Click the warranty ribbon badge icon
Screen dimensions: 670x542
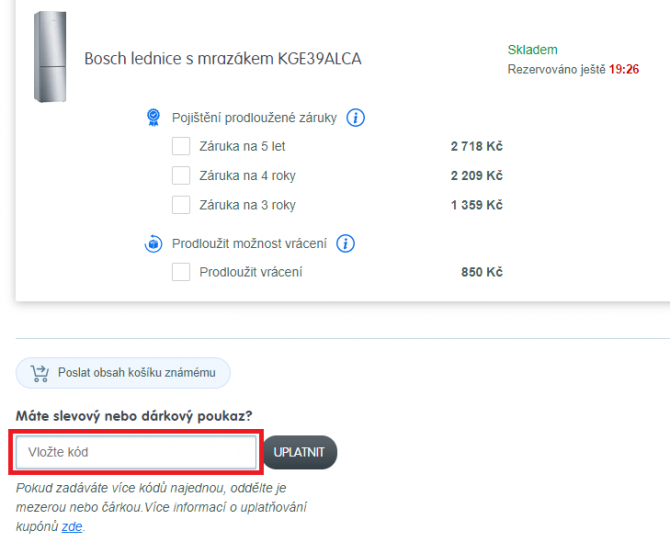coord(153,117)
